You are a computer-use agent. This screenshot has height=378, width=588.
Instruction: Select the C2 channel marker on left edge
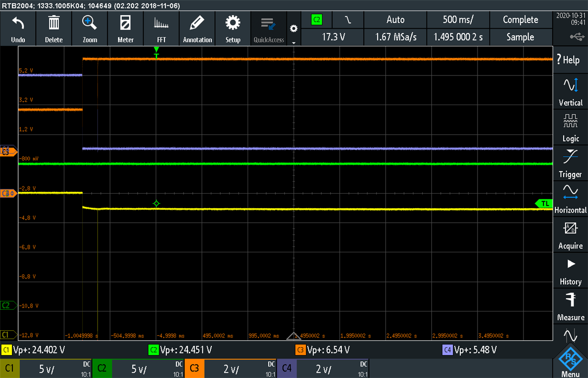(x=8, y=305)
